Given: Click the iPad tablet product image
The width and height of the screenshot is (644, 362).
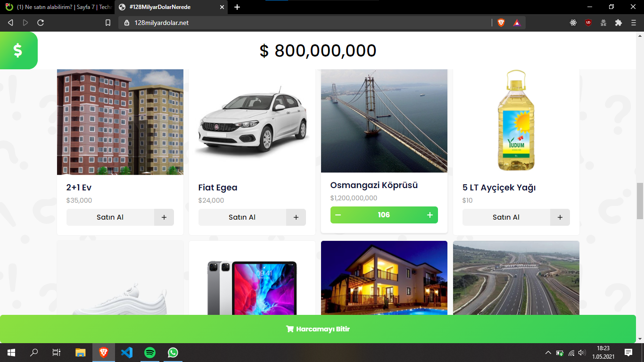Looking at the screenshot, I should click(252, 278).
